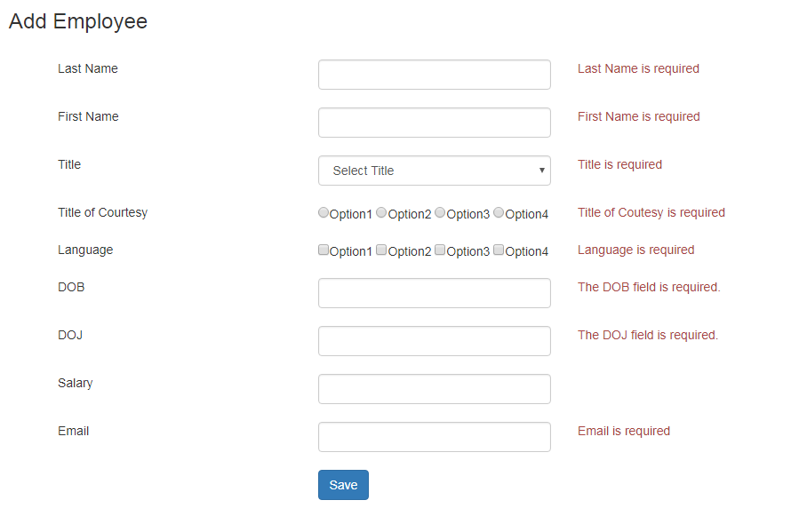Click the Email field label
Image resolution: width=799 pixels, height=532 pixels.
(x=74, y=431)
